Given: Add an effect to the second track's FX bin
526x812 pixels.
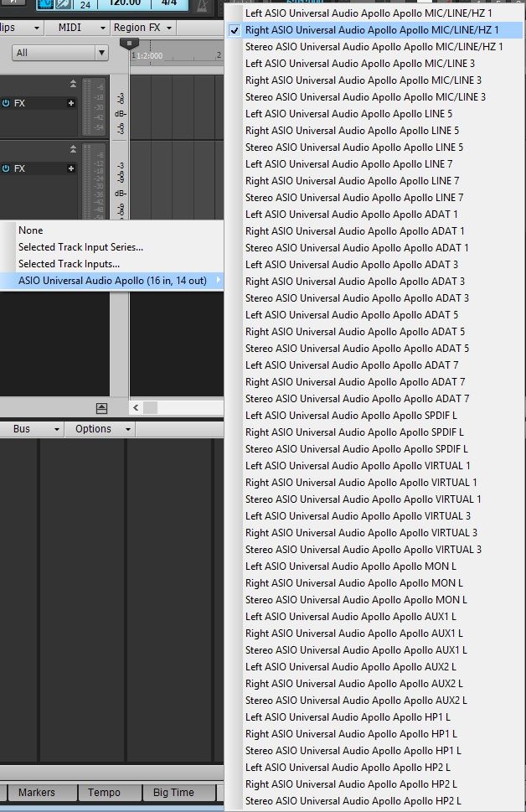Looking at the screenshot, I should tap(70, 168).
